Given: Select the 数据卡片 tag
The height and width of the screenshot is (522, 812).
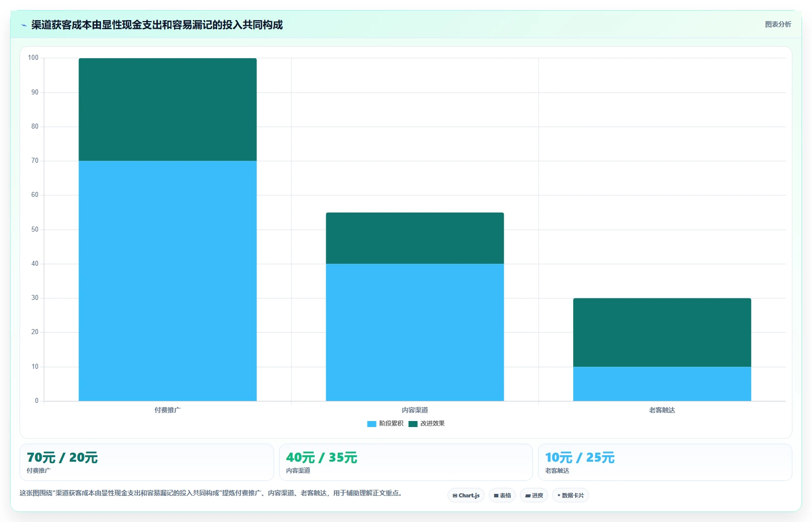Looking at the screenshot, I should (571, 495).
